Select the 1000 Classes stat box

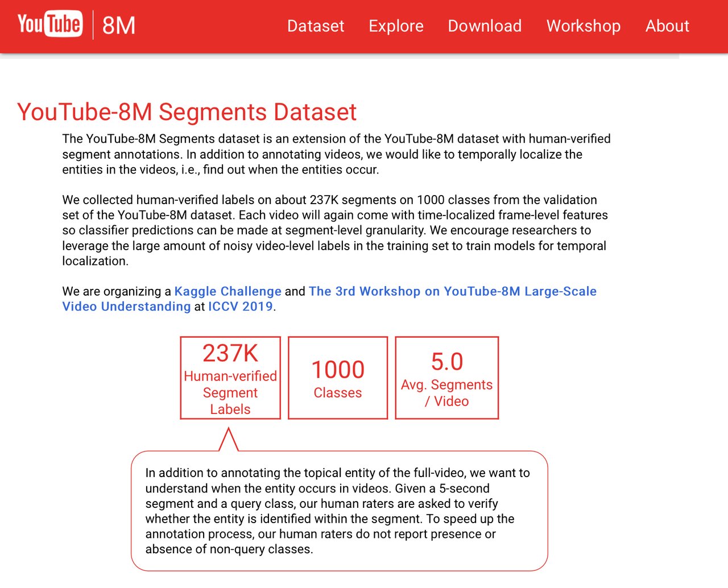338,378
